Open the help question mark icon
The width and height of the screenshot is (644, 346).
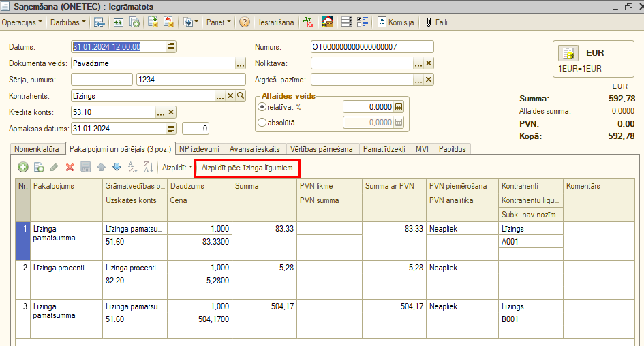pos(244,22)
